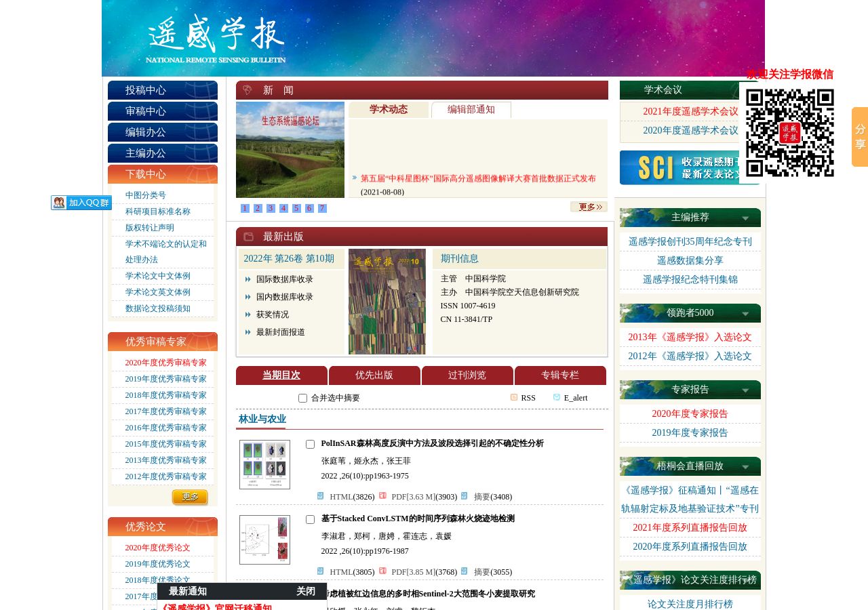Open 审稿中心 menu item

[x=163, y=111]
